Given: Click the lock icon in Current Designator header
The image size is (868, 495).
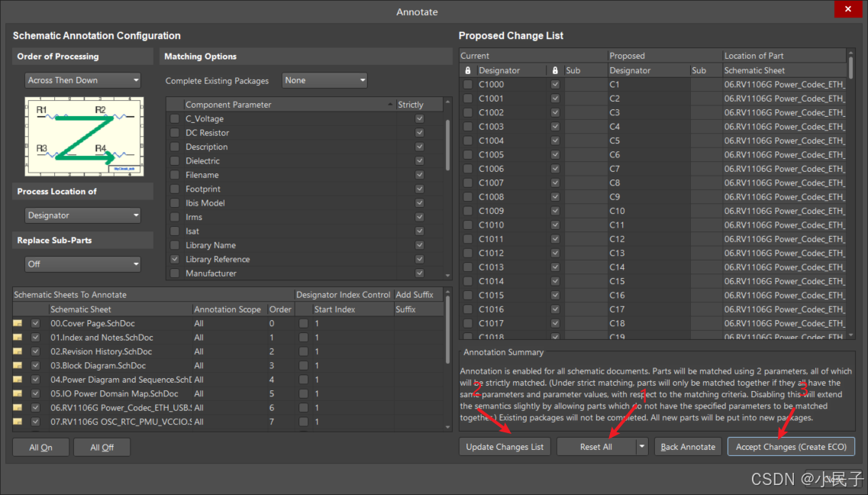Looking at the screenshot, I should (468, 70).
